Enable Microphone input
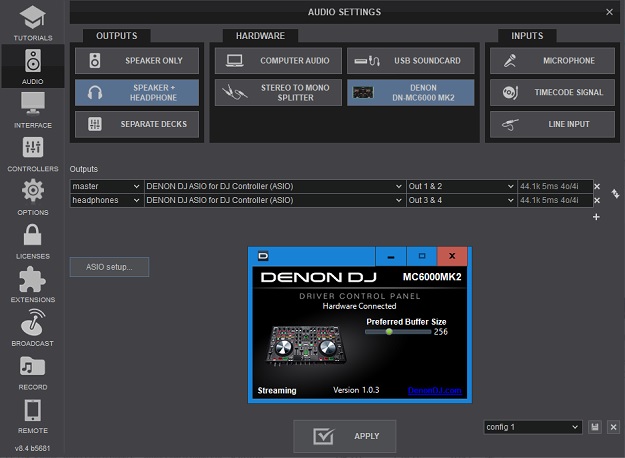625x458 pixels. pos(552,61)
